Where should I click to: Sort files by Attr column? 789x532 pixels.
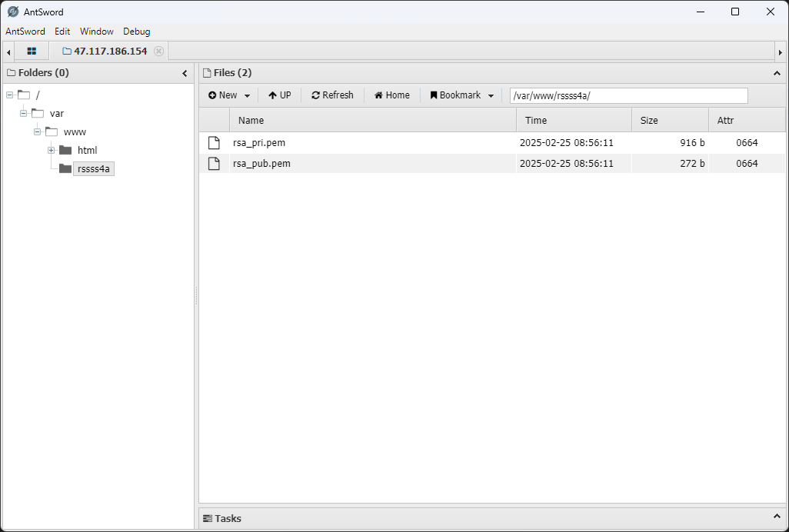747,120
